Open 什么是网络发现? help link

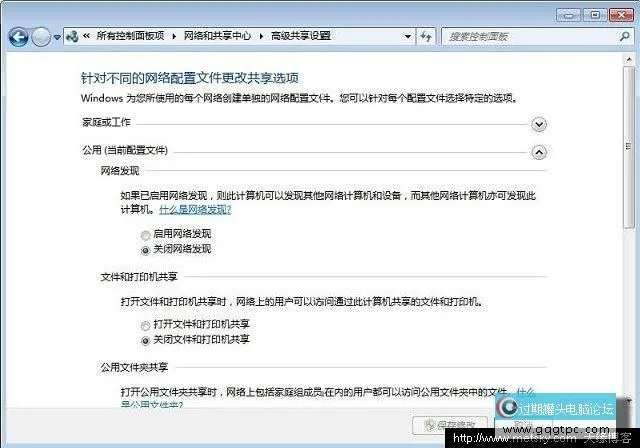click(195, 210)
